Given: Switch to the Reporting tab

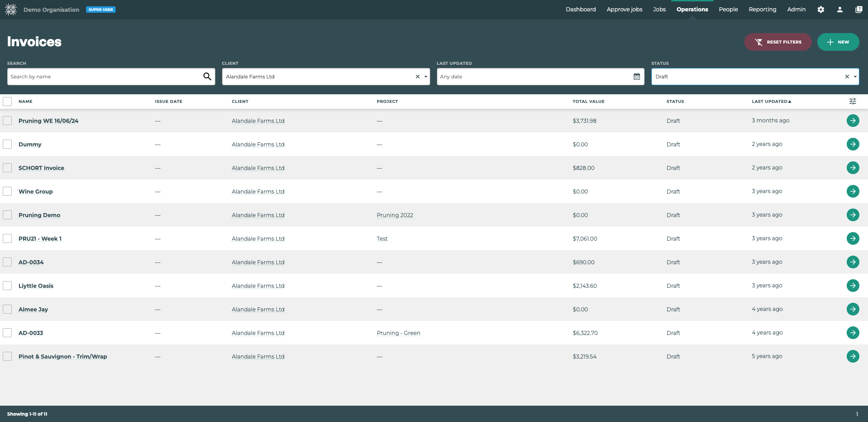Looking at the screenshot, I should (762, 9).
